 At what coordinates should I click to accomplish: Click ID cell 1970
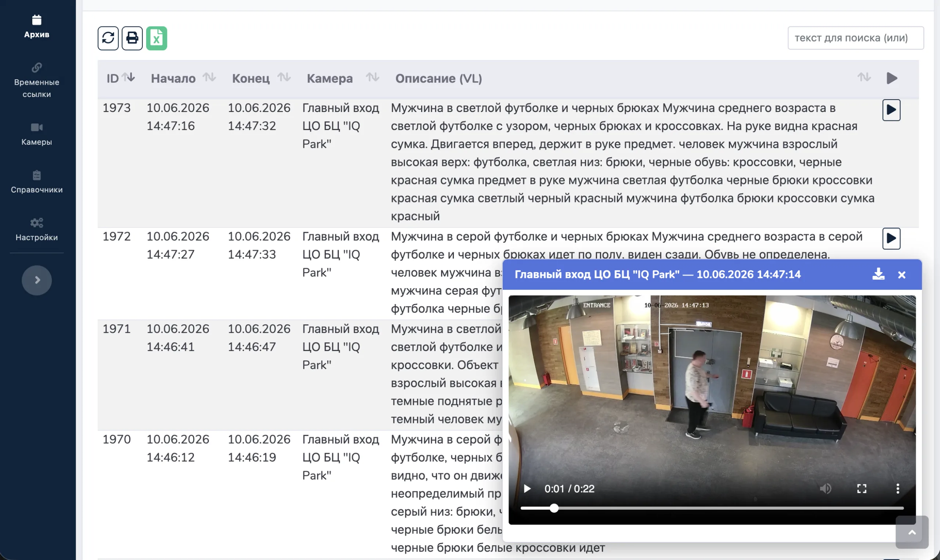tap(116, 439)
